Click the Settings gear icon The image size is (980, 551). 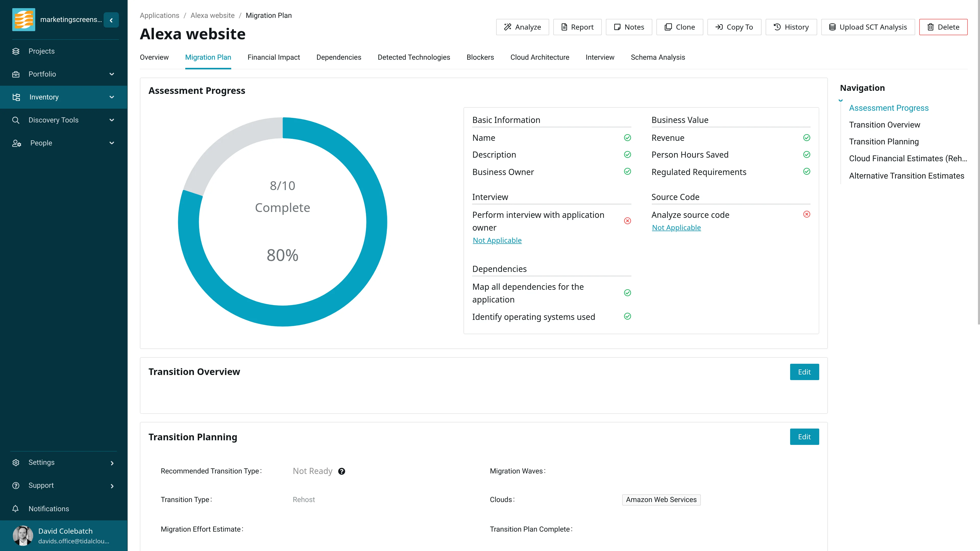click(16, 463)
